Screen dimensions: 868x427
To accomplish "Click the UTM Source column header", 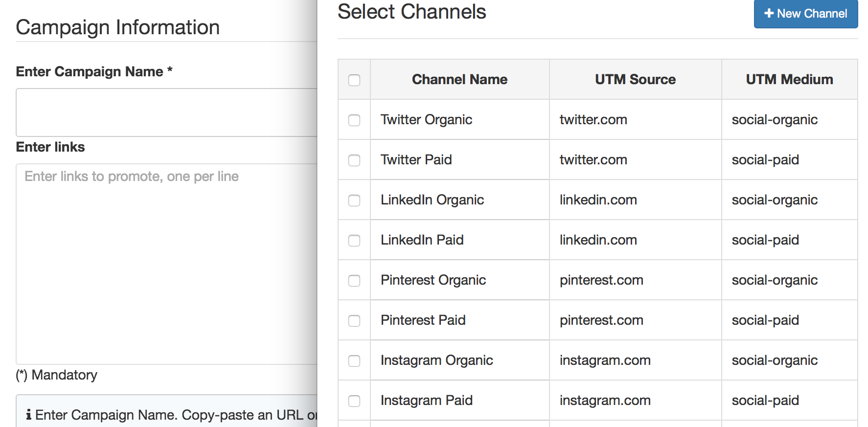I will pos(635,79).
